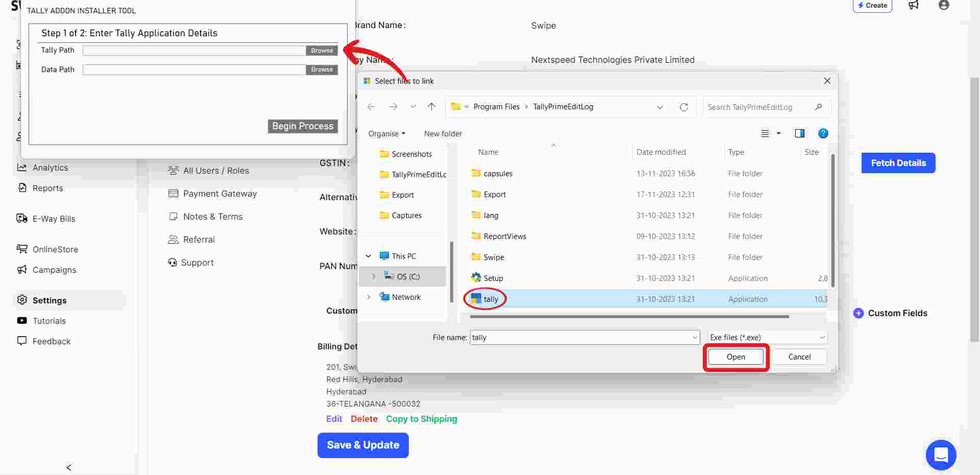Click Program Files in breadcrumb path
This screenshot has height=475, width=980.
point(496,107)
